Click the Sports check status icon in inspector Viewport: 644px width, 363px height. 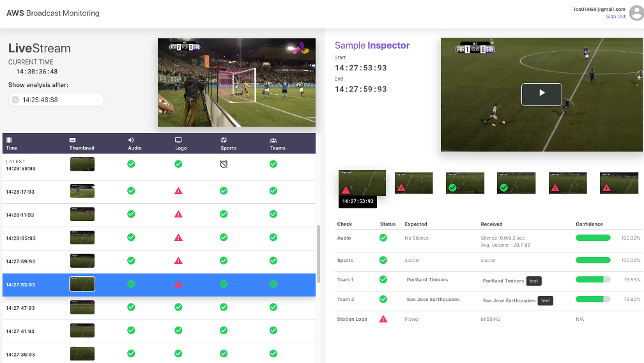(x=383, y=260)
